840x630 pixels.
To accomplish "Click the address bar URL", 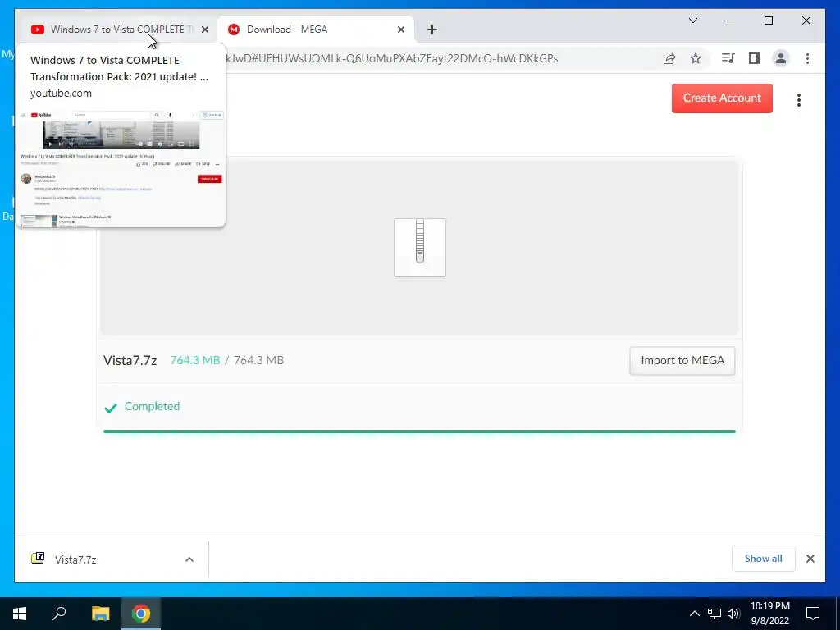I will click(392, 58).
